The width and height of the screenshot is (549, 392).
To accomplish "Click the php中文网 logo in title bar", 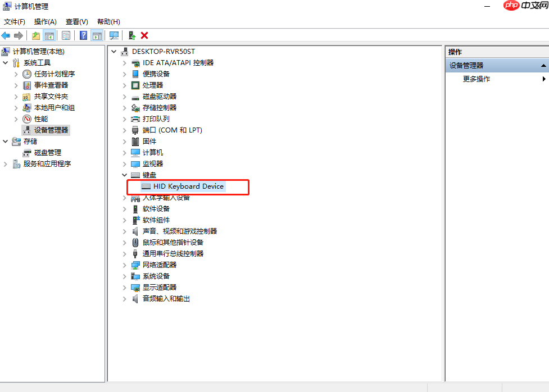I will [x=525, y=6].
